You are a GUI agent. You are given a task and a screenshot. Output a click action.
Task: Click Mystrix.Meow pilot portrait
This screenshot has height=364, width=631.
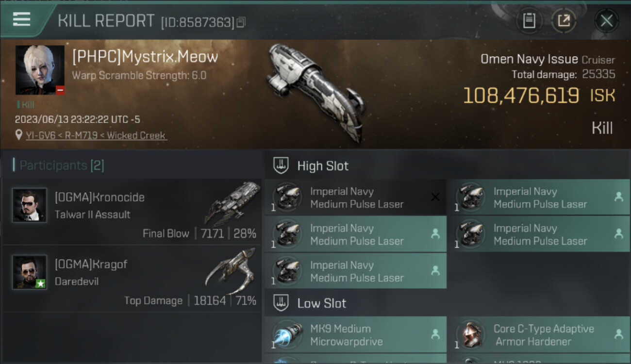40,70
